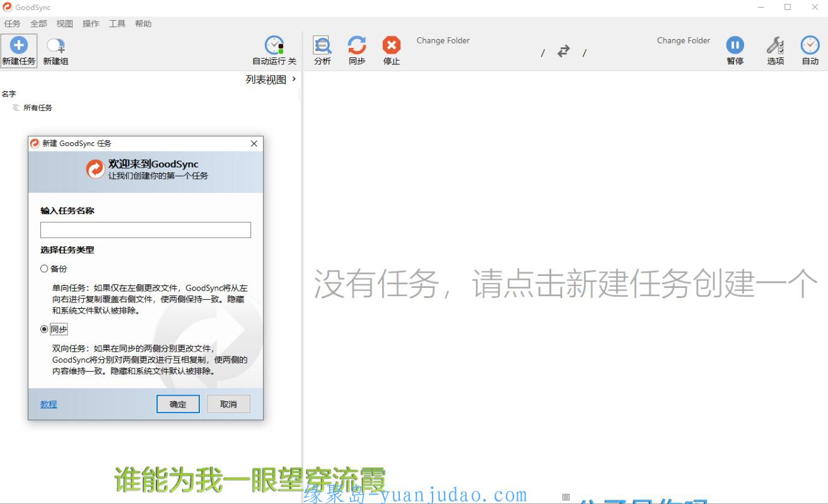The image size is (828, 504).
Task: Click the 新建组 toolbar icon
Action: coord(55,45)
